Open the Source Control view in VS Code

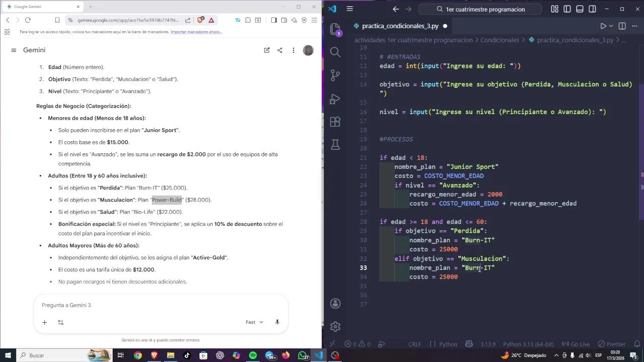[x=335, y=75]
